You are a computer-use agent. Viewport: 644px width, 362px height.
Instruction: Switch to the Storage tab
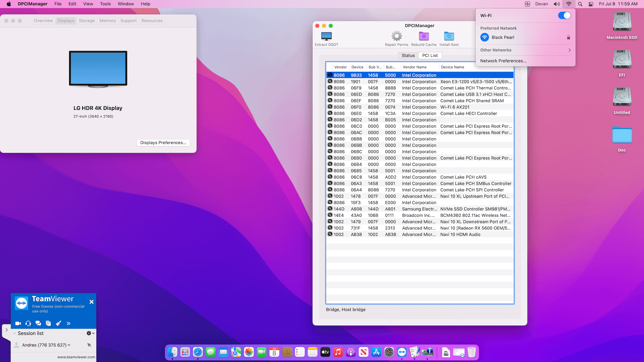pyautogui.click(x=87, y=21)
